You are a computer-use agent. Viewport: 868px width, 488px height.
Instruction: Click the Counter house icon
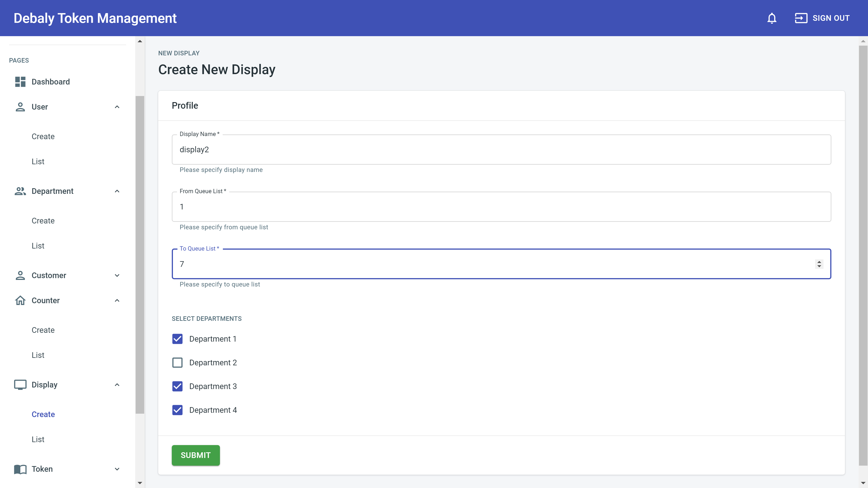tap(20, 300)
